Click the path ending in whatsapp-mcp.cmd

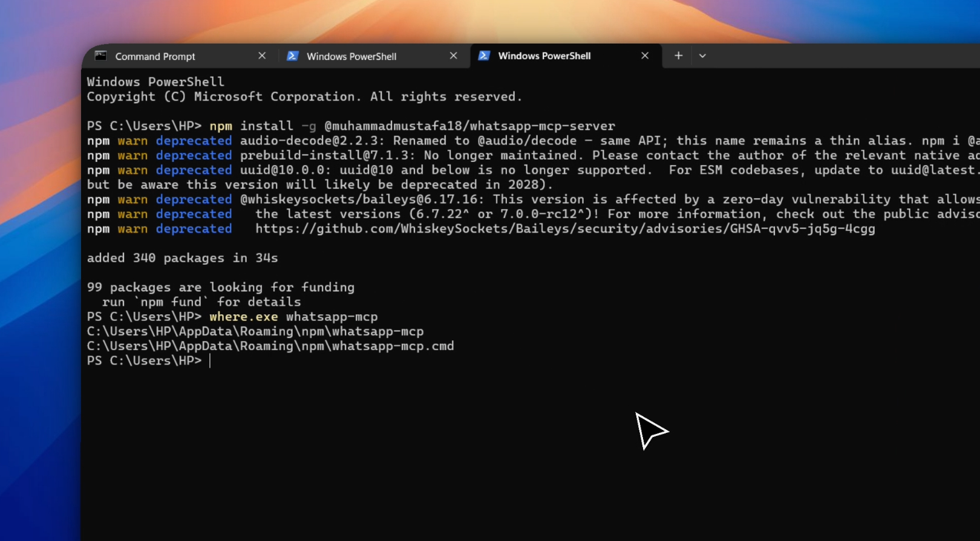pos(270,346)
